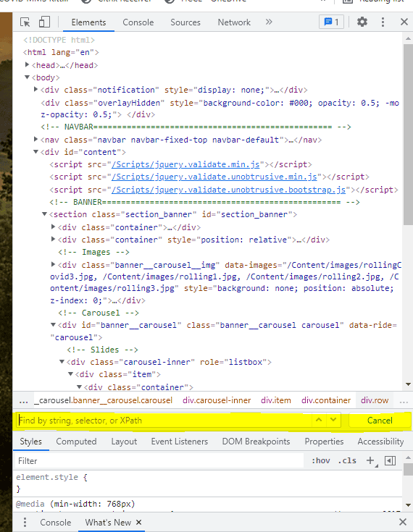
Task: Switch to the drawer Console tab
Action: [56, 523]
